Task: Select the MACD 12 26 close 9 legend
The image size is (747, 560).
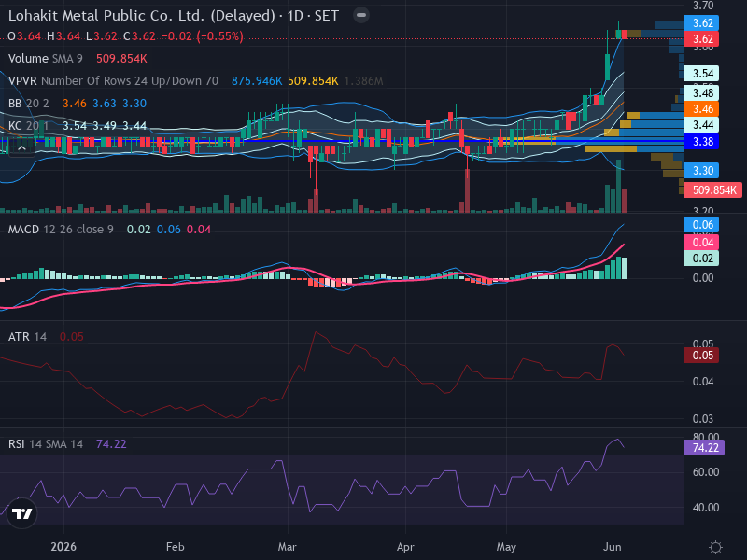Action: [x=61, y=229]
